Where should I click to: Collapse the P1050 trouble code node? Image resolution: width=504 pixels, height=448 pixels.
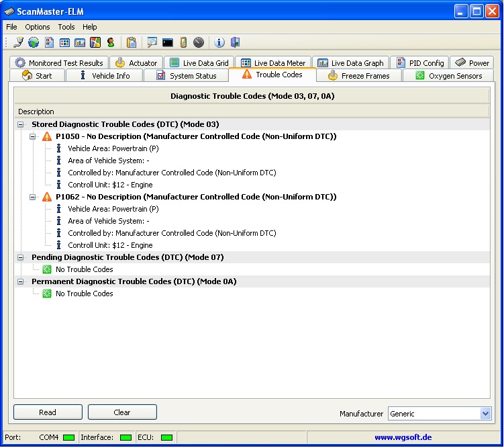[32, 136]
